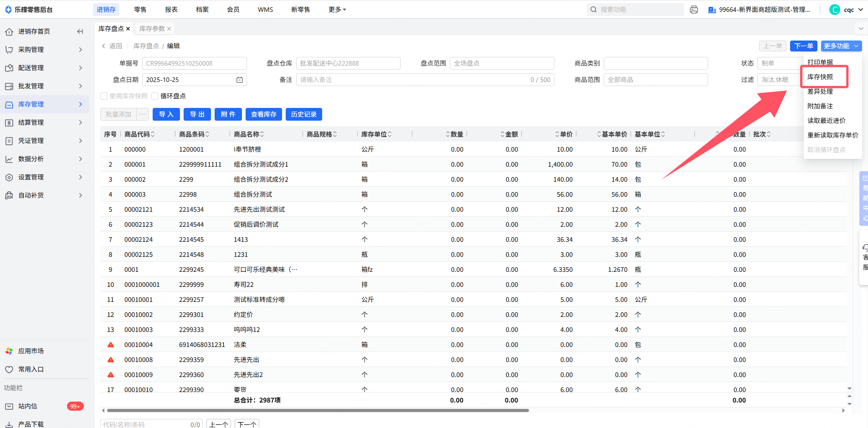
Task: Click the warning triangle for item 00010004
Action: pos(111,345)
